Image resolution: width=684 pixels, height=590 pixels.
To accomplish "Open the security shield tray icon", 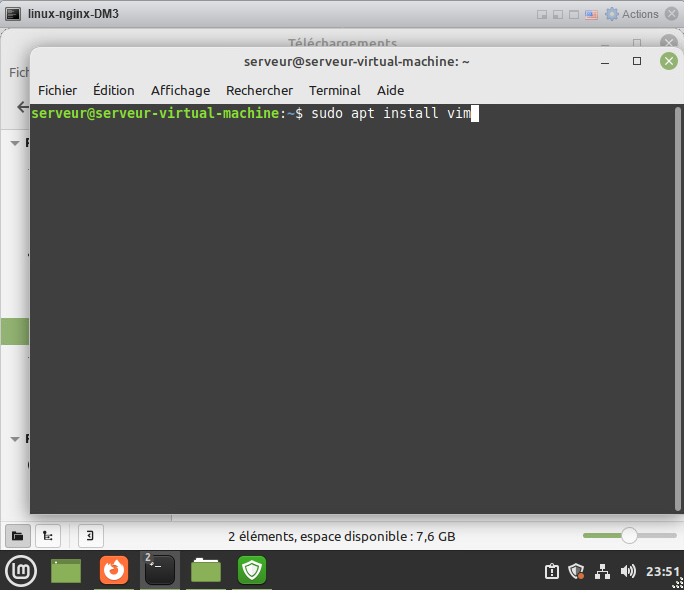I will tap(576, 572).
